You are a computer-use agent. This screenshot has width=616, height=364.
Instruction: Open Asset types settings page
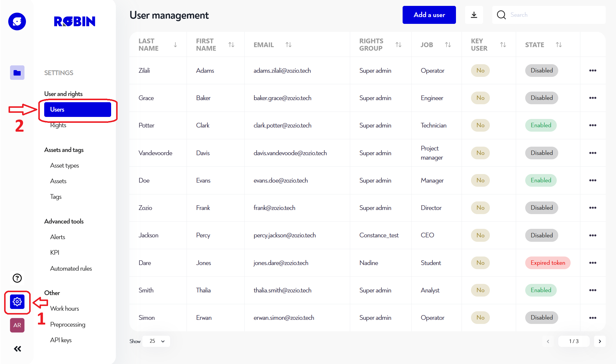[65, 166]
